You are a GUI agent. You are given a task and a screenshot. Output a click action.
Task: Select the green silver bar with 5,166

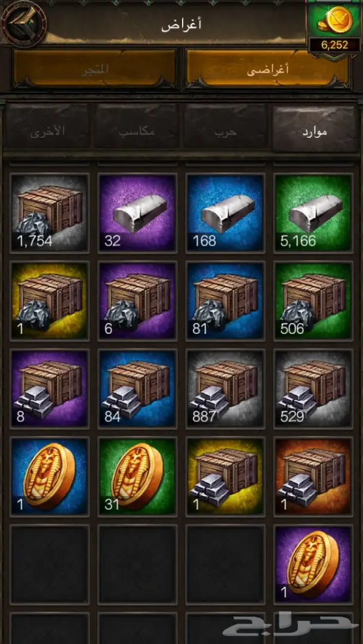tap(313, 213)
